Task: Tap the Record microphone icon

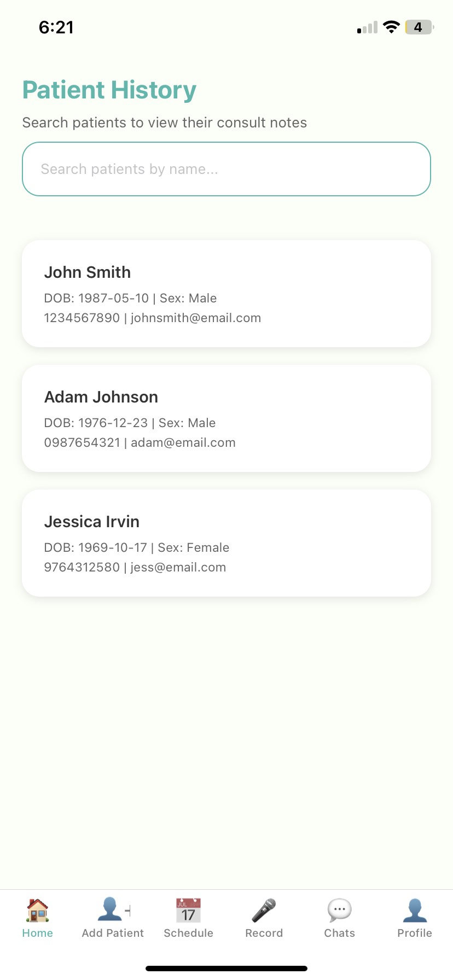Action: click(x=264, y=911)
